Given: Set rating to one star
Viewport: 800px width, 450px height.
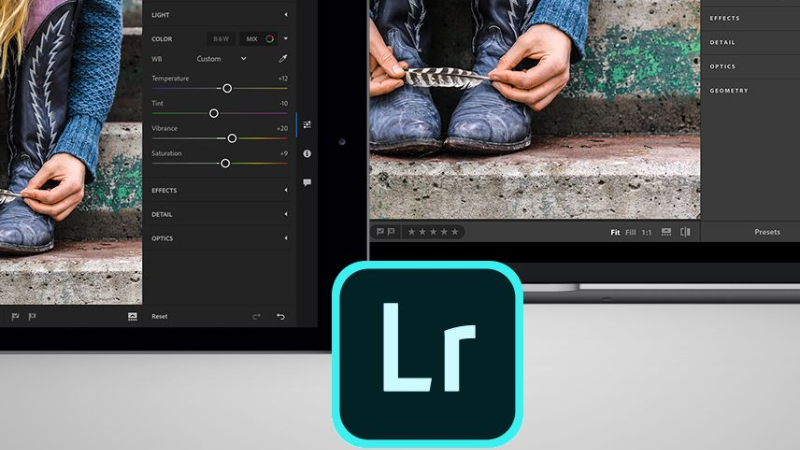Looking at the screenshot, I should point(412,232).
